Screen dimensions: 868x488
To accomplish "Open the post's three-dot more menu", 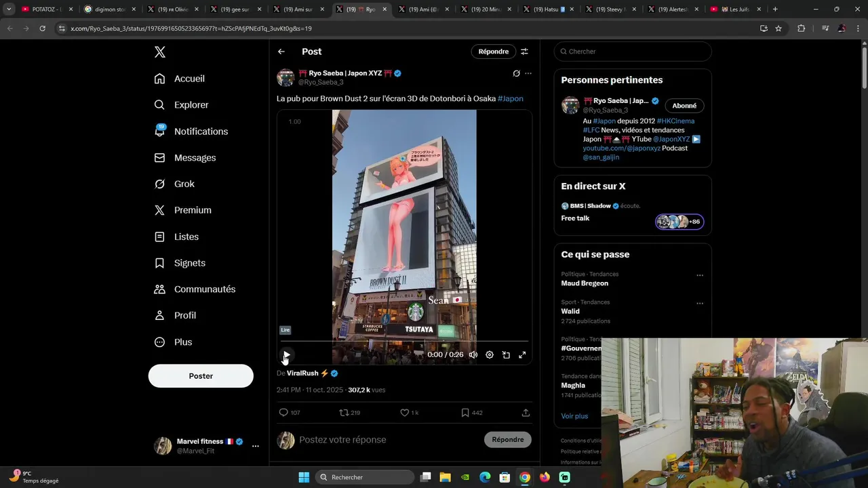I will point(528,73).
